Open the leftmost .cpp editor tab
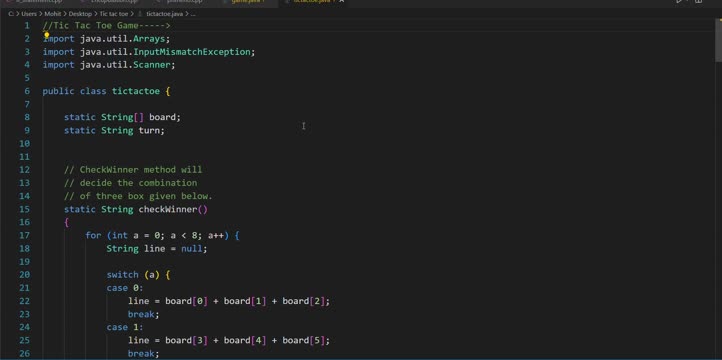The width and height of the screenshot is (722, 360). pos(38,1)
